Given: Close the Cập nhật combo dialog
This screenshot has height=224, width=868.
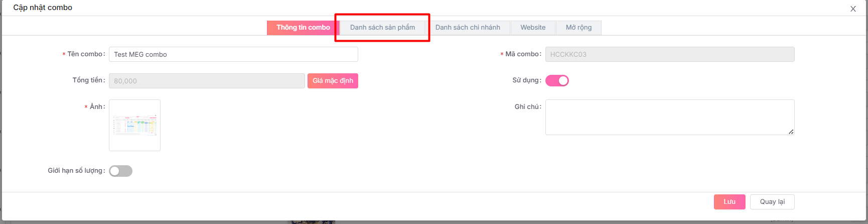Looking at the screenshot, I should 853,9.
